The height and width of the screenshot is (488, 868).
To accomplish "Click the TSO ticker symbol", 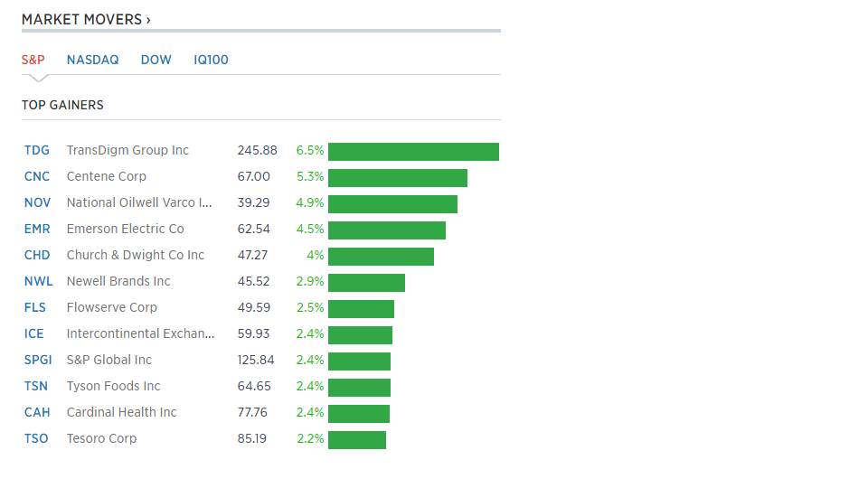I will [36, 439].
